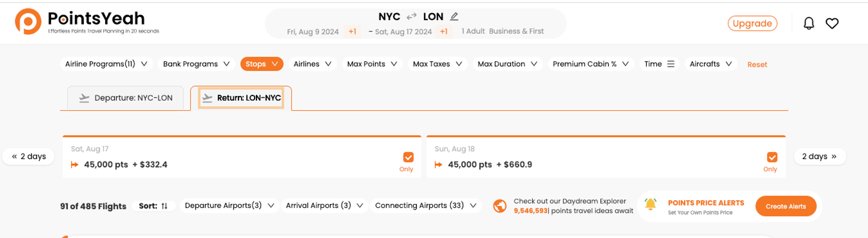Click the yellow price alerts bell icon

tap(650, 204)
